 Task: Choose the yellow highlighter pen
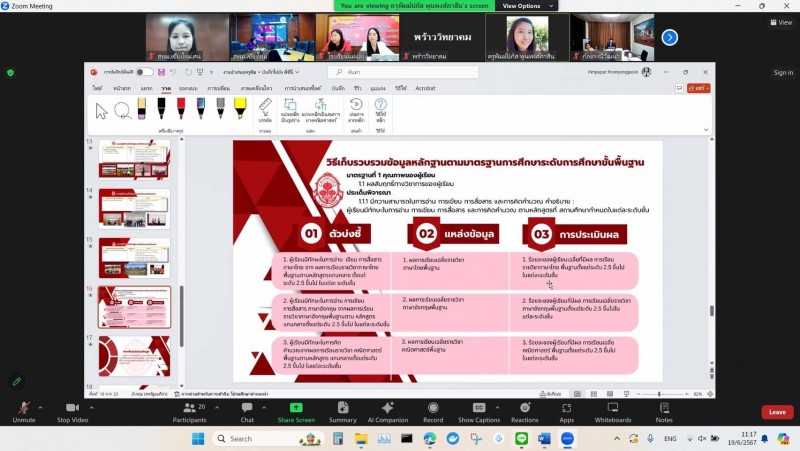(240, 108)
